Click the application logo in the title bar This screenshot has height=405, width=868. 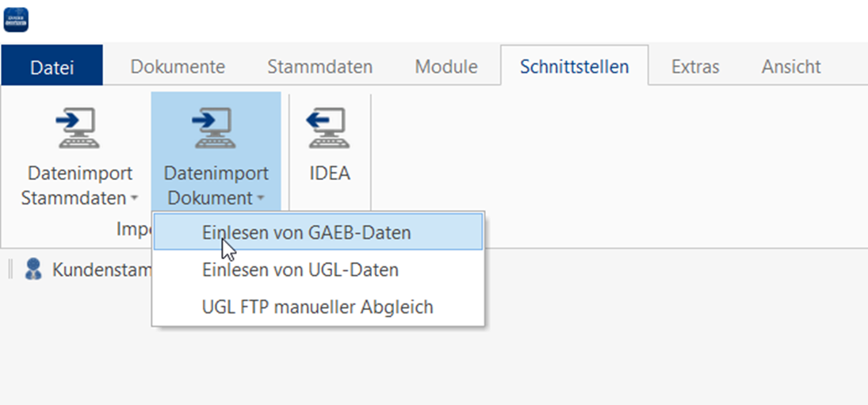click(16, 19)
